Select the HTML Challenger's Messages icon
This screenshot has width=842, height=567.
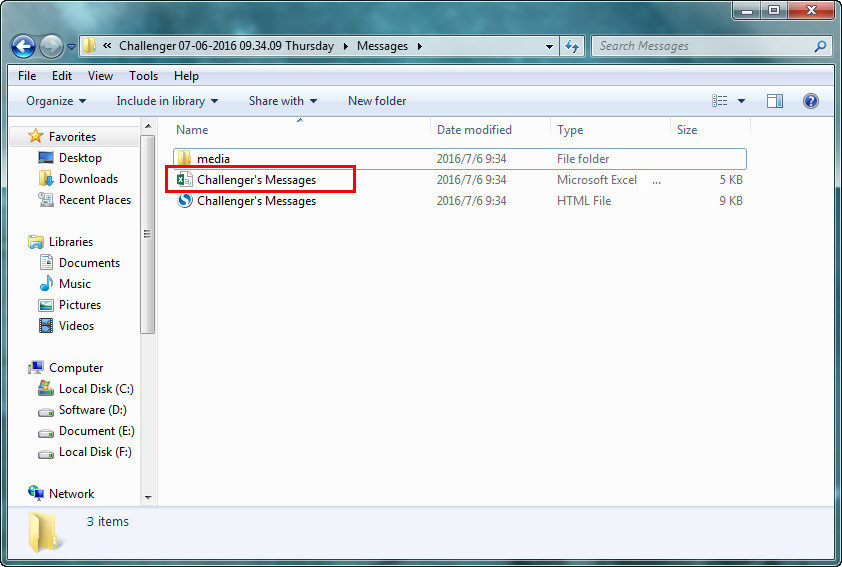point(185,200)
